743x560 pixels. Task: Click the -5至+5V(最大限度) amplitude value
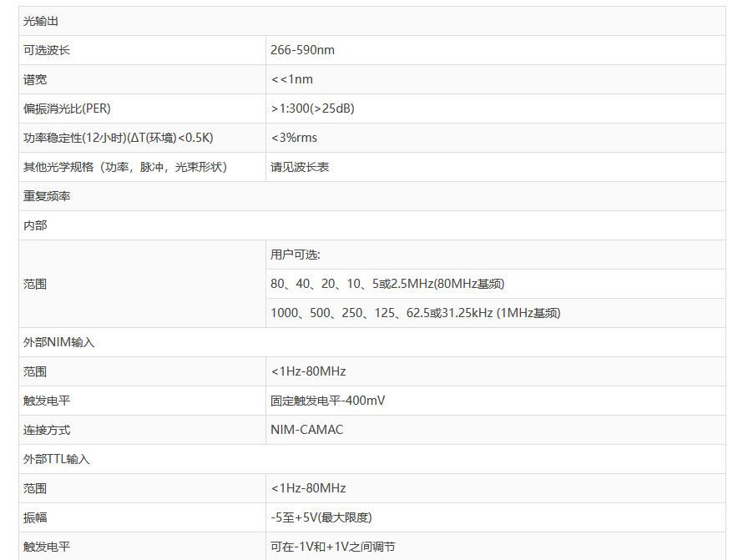pos(321,517)
